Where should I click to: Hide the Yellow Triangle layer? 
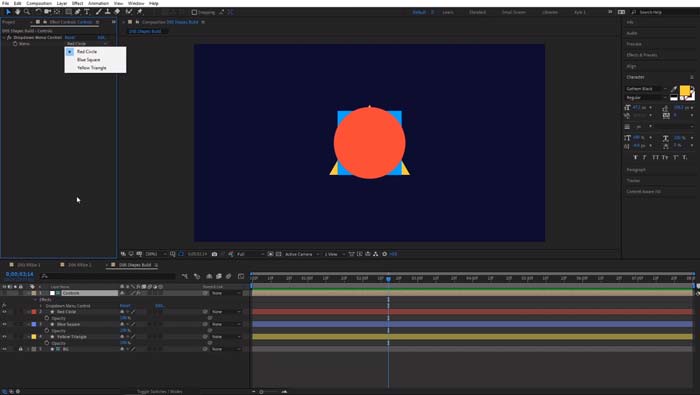pos(4,337)
